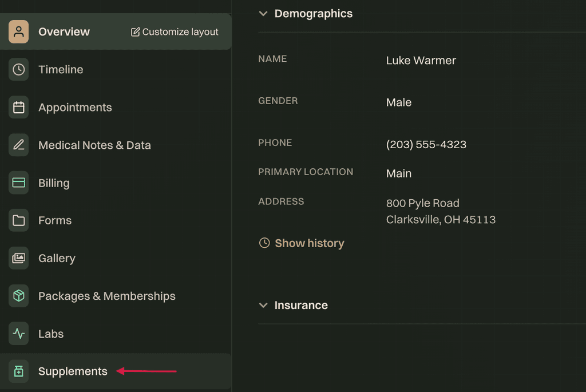The width and height of the screenshot is (586, 392).
Task: Open the Appointments menu item
Action: pos(75,107)
